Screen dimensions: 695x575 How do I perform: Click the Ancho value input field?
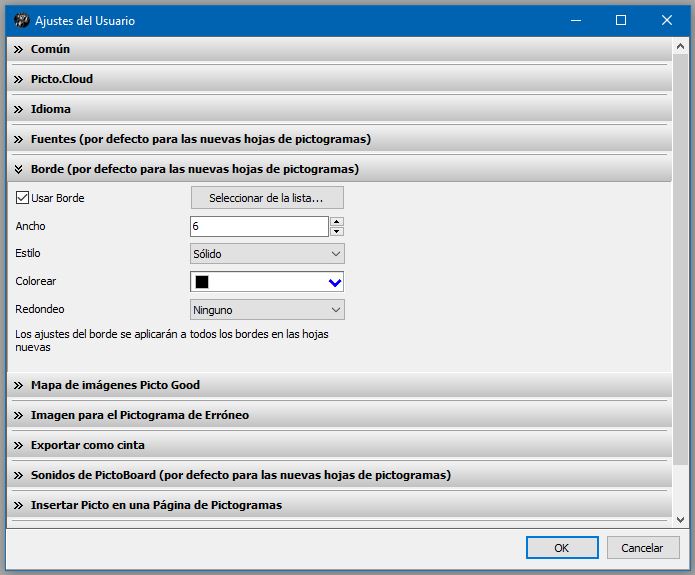tap(259, 227)
